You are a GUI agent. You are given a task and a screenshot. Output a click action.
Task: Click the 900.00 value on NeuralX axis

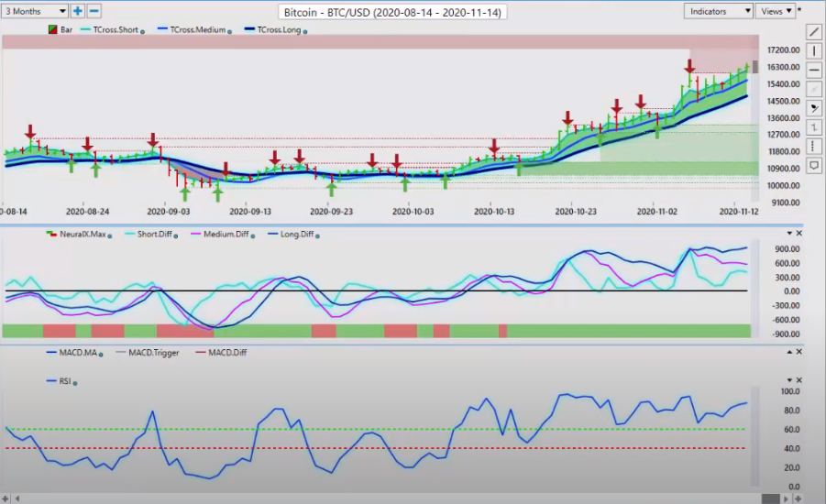click(x=787, y=248)
